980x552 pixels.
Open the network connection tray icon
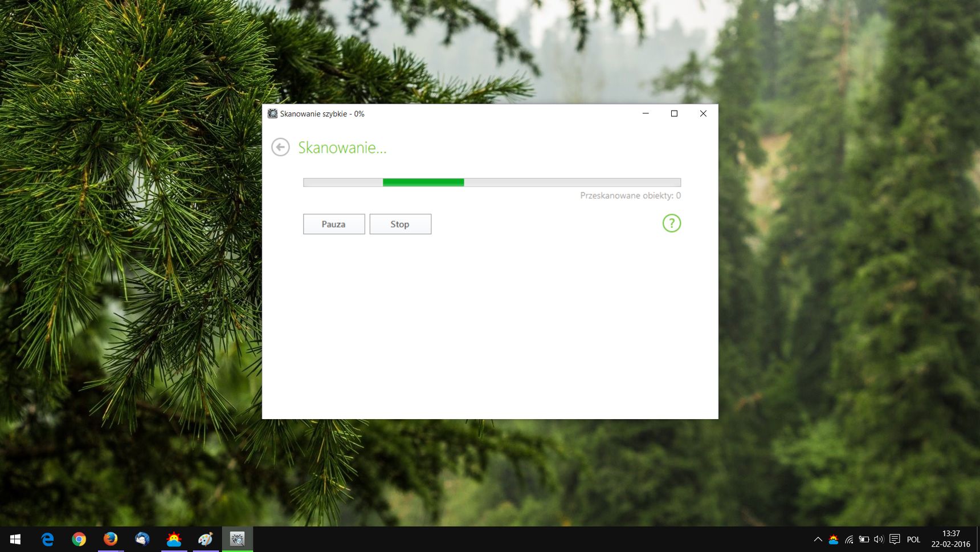pos(849,539)
